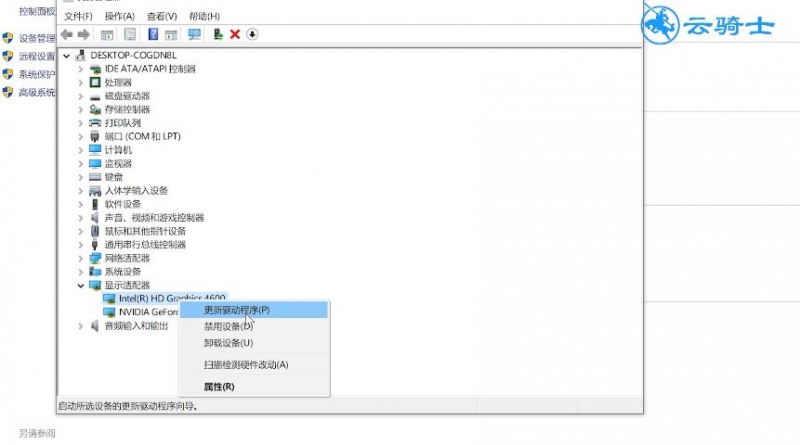Click the 打印队列 printer icon
This screenshot has width=800, height=445.
[x=95, y=123]
